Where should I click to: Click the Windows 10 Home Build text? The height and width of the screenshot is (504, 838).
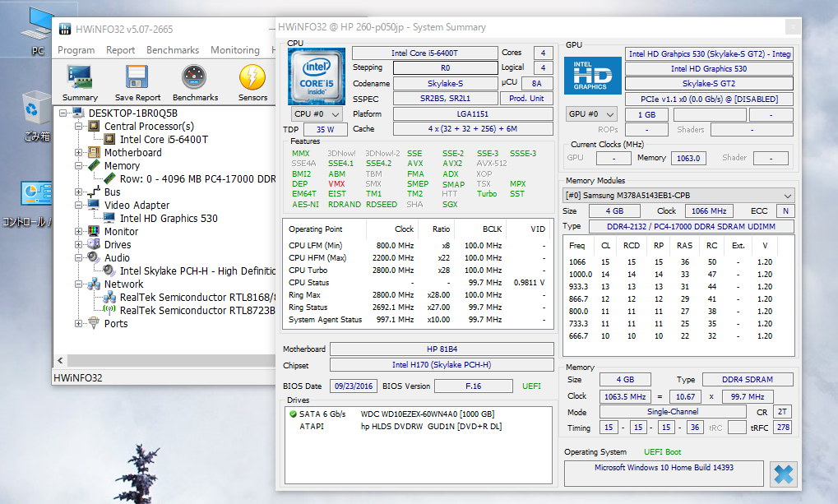[x=664, y=467]
